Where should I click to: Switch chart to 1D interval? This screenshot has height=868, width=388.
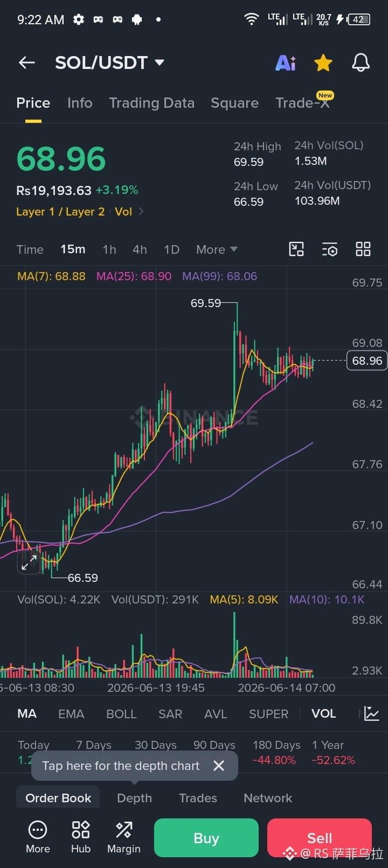point(171,249)
